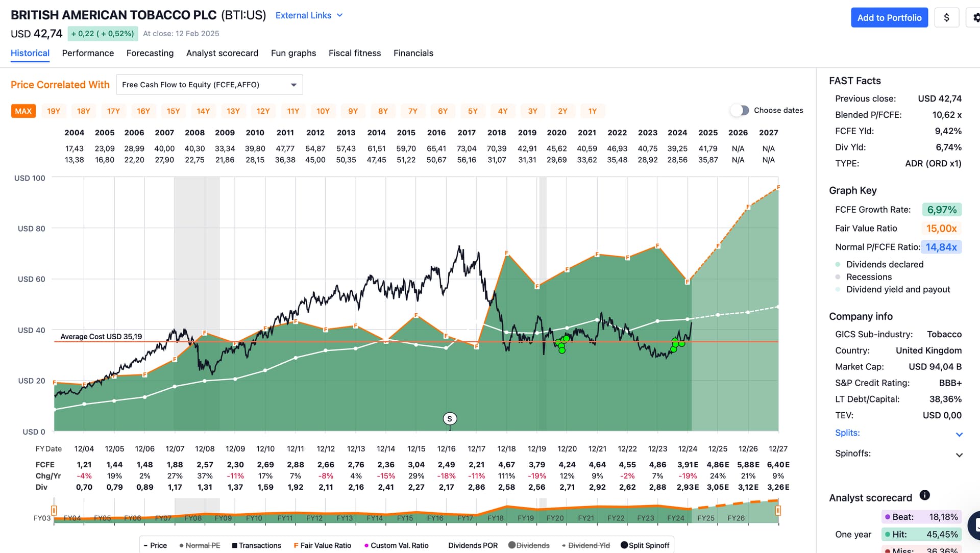This screenshot has height=553, width=980.
Task: Select the 10Y time range
Action: [323, 111]
